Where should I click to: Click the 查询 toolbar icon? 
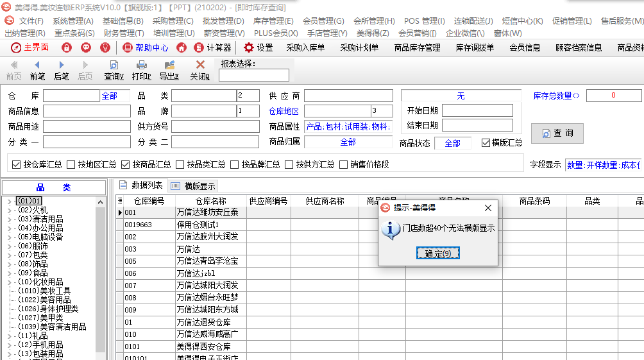[x=114, y=71]
